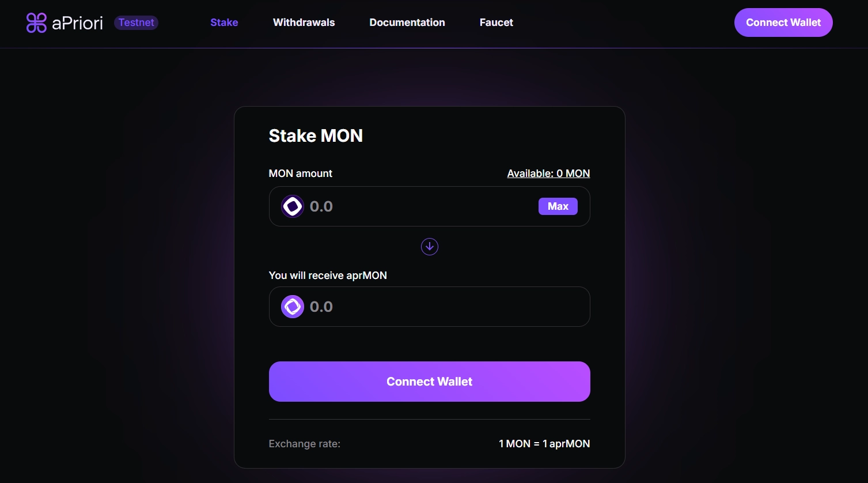Open the Withdrawals page
868x483 pixels.
point(304,22)
